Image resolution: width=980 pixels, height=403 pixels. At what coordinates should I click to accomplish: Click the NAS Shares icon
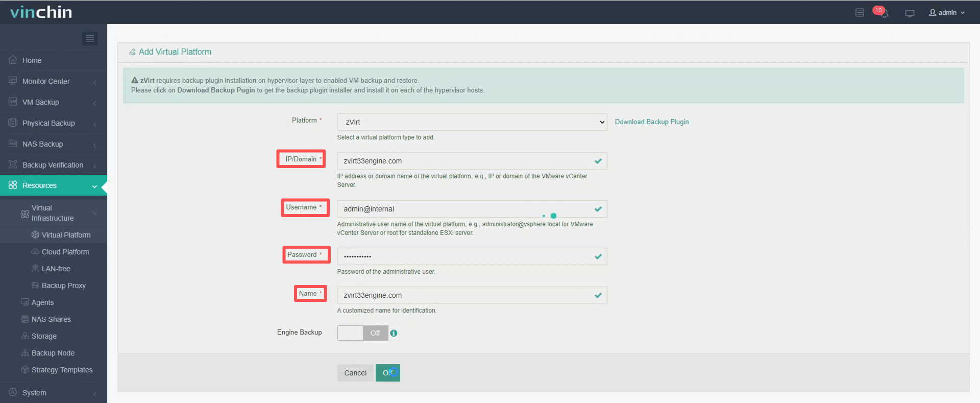[x=25, y=319]
